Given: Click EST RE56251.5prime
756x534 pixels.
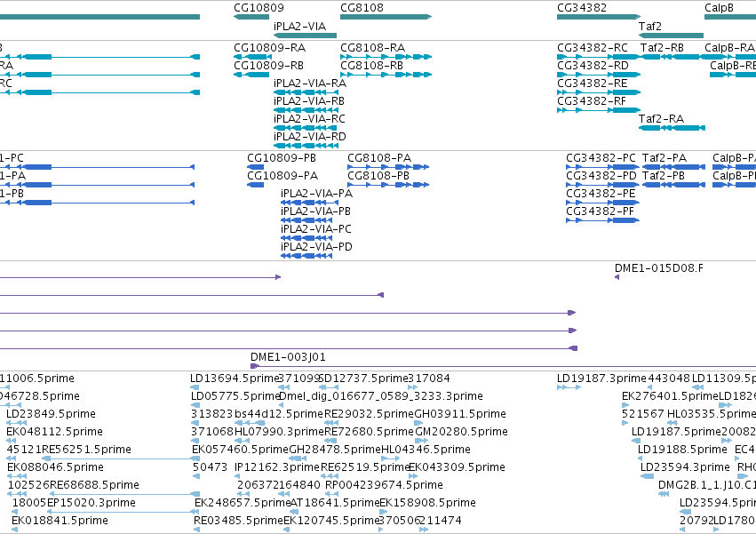Looking at the screenshot, I should coord(87,450).
